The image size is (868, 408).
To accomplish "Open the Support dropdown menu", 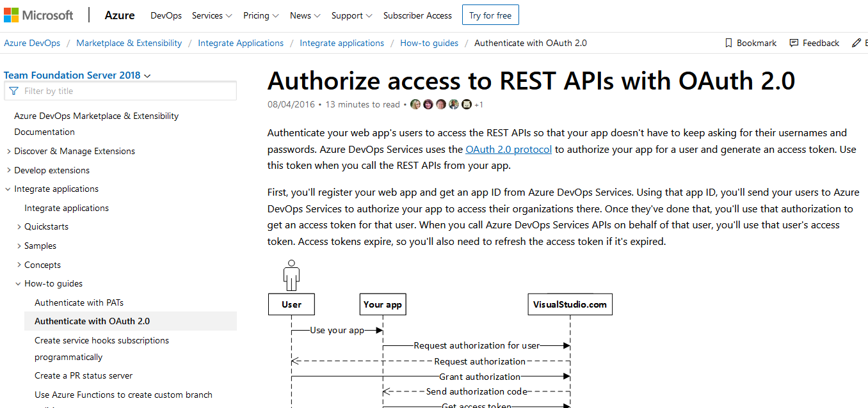I will (x=352, y=15).
